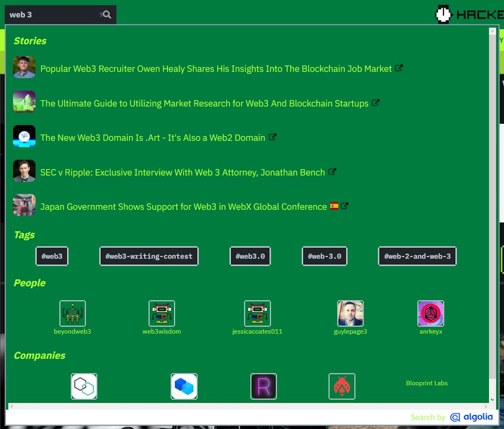Select the #web3-writing-contest tag
Viewport: 504px width, 429px height.
pyautogui.click(x=149, y=256)
